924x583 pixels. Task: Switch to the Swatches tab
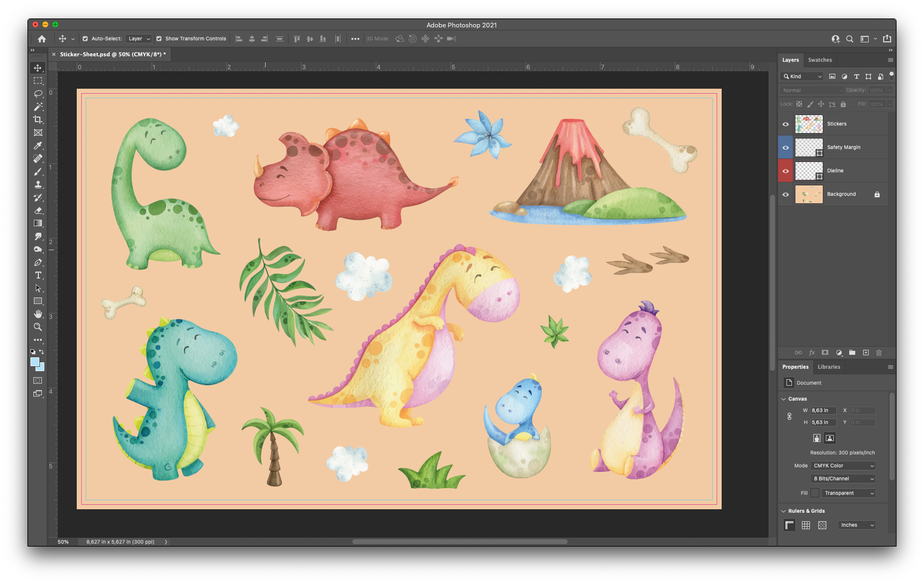pyautogui.click(x=820, y=60)
